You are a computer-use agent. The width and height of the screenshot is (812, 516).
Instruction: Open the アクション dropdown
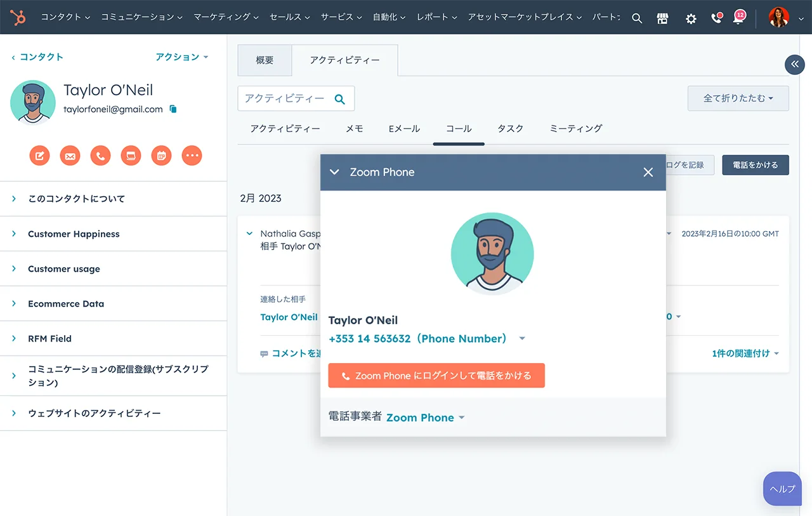pyautogui.click(x=181, y=56)
